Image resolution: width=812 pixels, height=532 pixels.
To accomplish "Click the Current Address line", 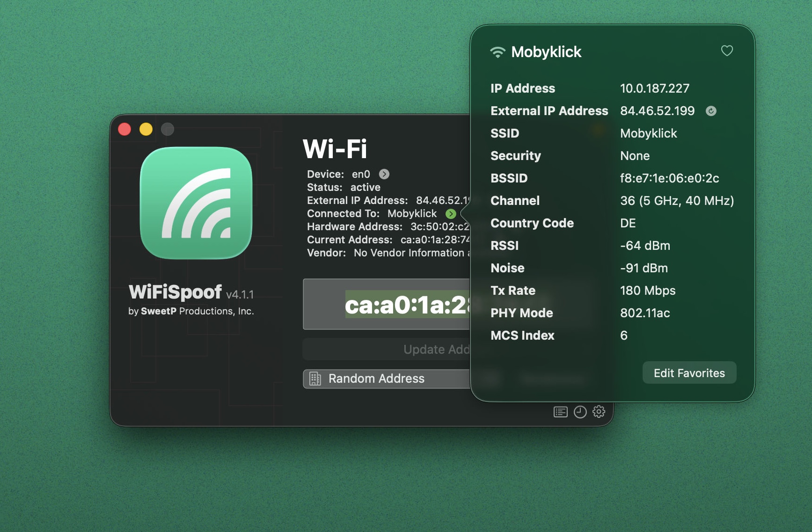I will pyautogui.click(x=388, y=240).
